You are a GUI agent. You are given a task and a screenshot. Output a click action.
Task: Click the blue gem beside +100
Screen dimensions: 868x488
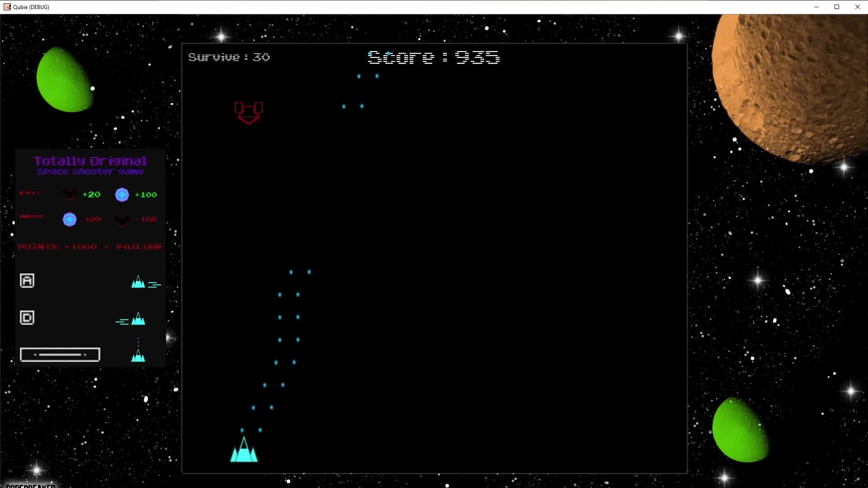click(122, 195)
